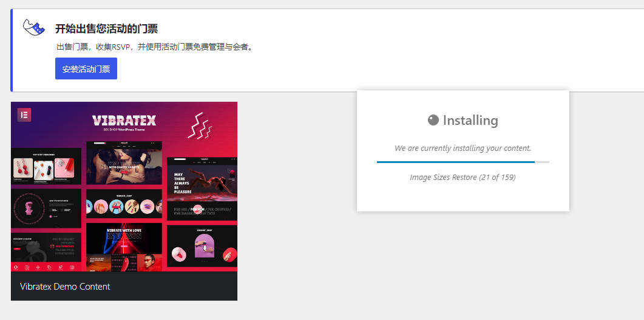Select the Vibratex Demo Content caption

[65, 286]
